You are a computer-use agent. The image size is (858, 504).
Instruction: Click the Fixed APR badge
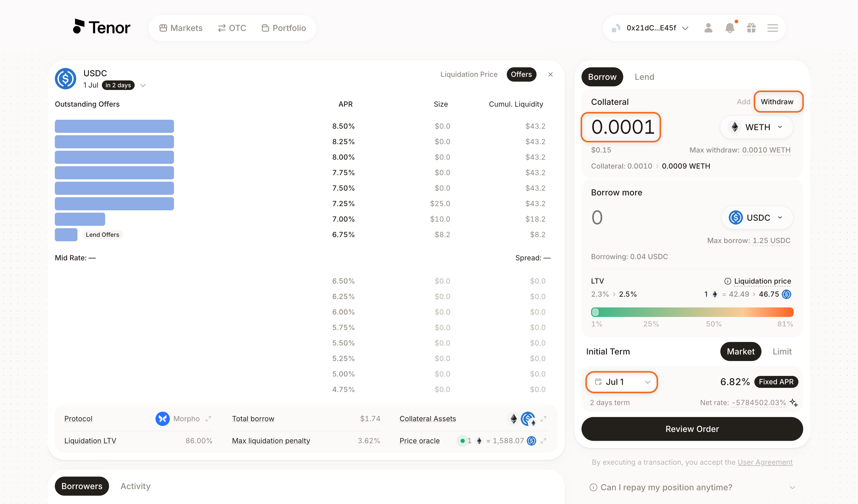click(x=776, y=382)
